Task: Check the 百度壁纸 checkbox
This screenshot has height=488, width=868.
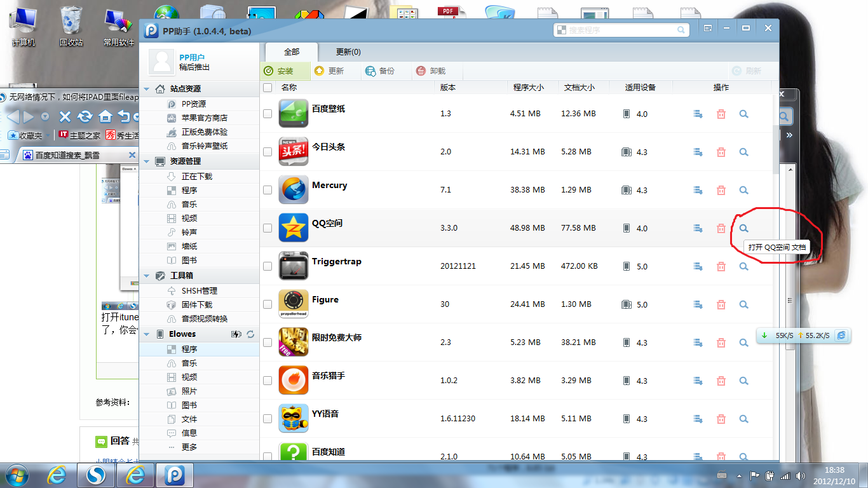Action: coord(268,114)
